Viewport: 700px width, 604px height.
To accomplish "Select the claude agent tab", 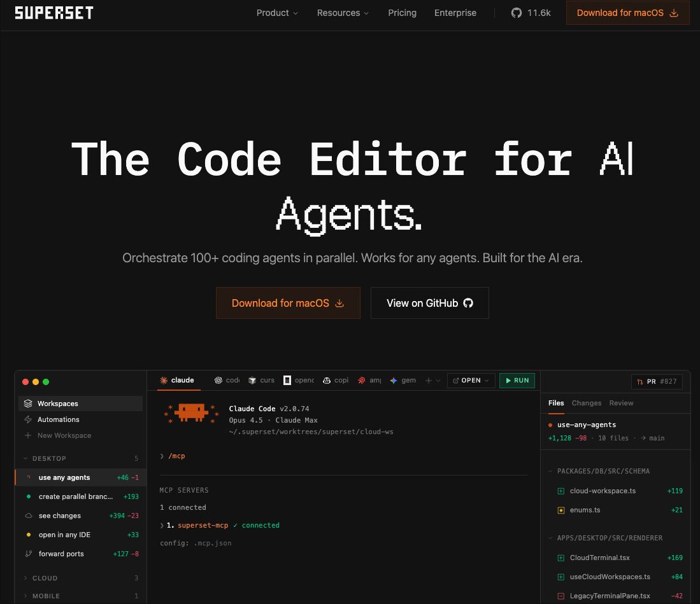I will [177, 380].
